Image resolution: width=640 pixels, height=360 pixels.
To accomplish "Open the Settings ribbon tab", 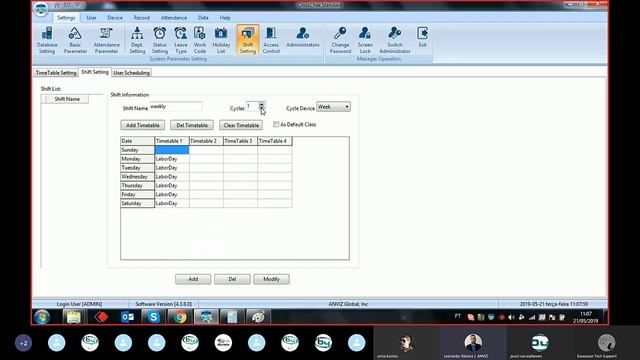I will point(66,18).
